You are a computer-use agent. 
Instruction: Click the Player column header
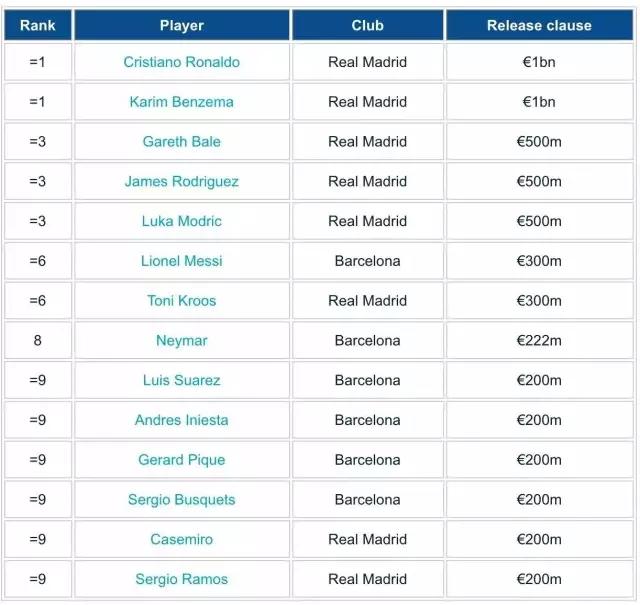181,25
